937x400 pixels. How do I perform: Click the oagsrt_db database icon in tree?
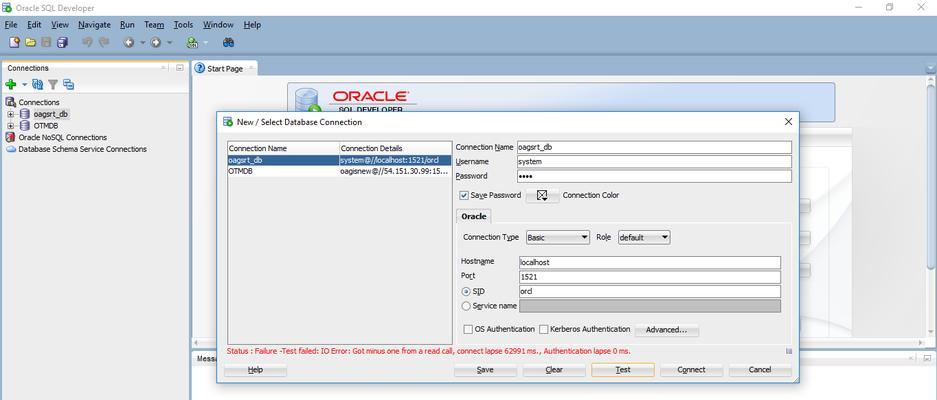point(25,114)
